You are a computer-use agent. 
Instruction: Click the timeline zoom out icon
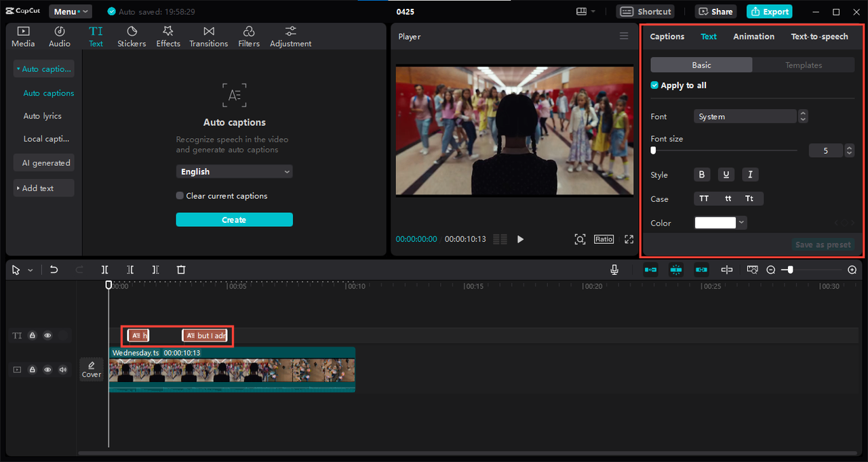tap(771, 270)
